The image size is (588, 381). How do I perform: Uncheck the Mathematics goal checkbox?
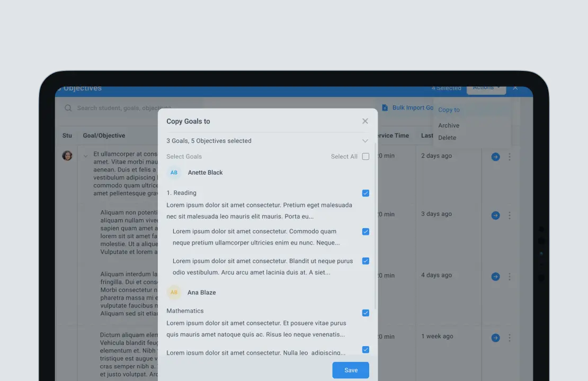click(x=366, y=313)
